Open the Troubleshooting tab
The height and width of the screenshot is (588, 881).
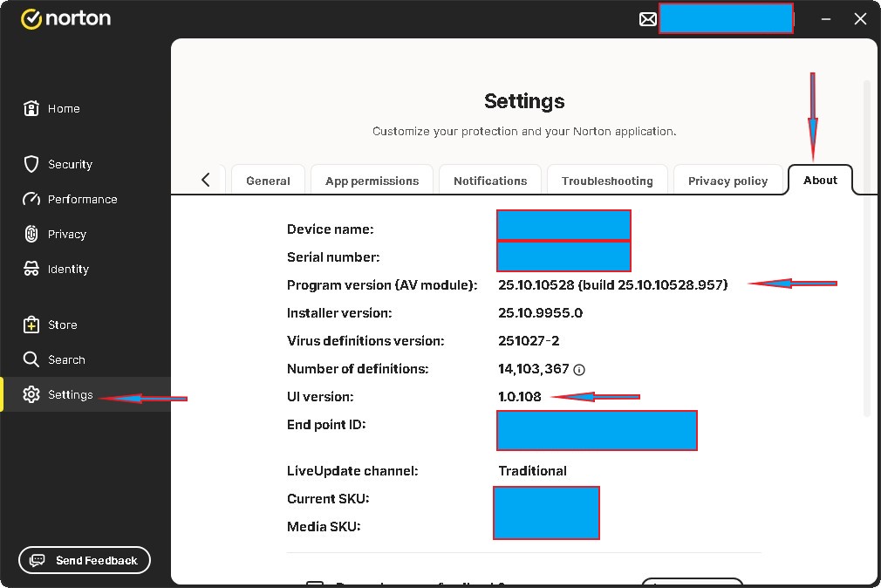point(607,181)
